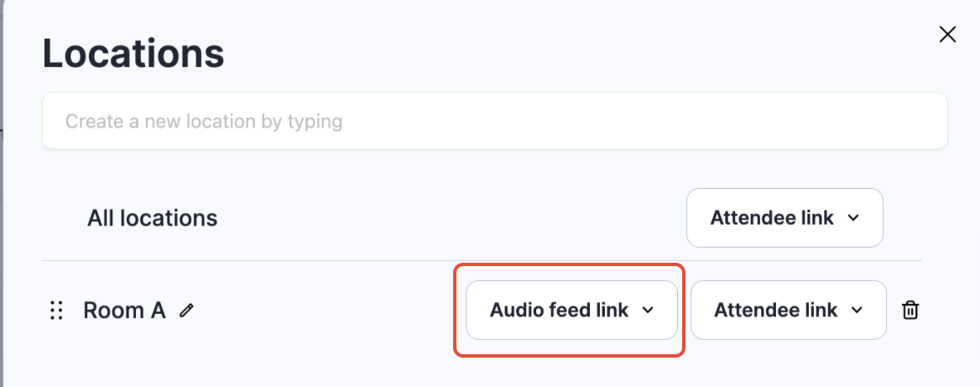
Task: Click the Locations heading
Action: [133, 54]
